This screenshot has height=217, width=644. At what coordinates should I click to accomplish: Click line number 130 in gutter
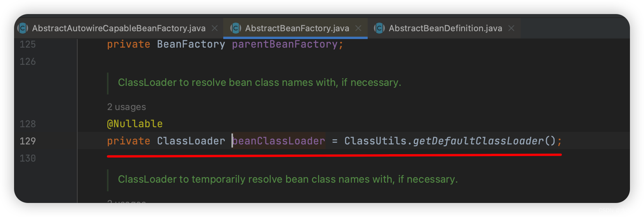(28, 158)
